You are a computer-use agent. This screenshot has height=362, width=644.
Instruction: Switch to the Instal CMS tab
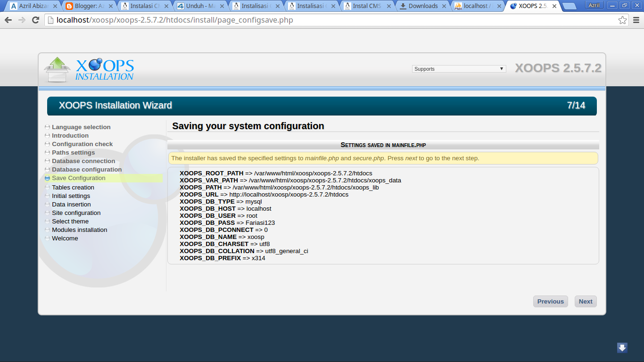coord(366,6)
